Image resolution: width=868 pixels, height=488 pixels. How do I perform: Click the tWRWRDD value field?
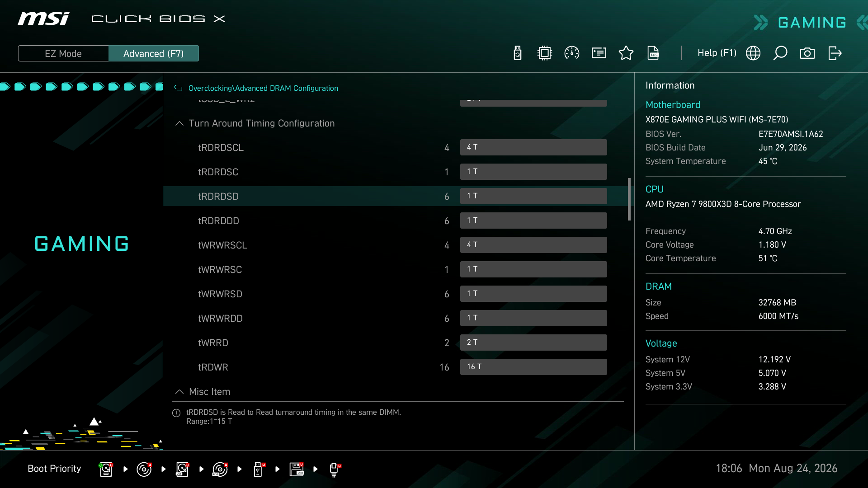(x=533, y=318)
